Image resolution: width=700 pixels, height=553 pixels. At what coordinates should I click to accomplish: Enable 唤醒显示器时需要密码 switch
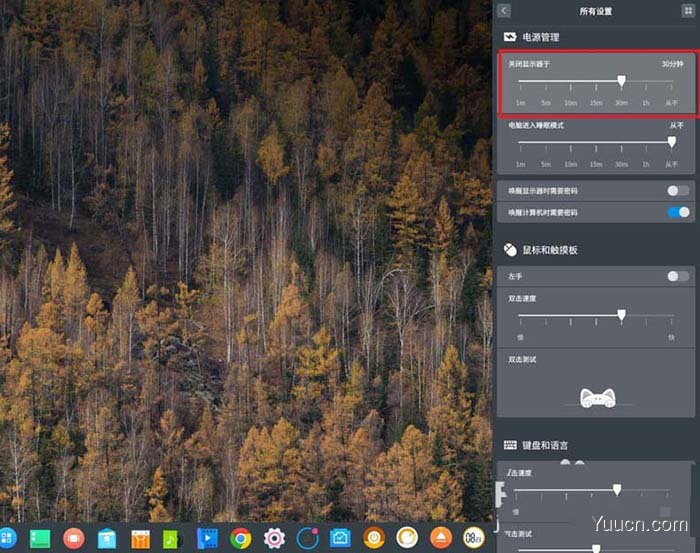click(678, 191)
